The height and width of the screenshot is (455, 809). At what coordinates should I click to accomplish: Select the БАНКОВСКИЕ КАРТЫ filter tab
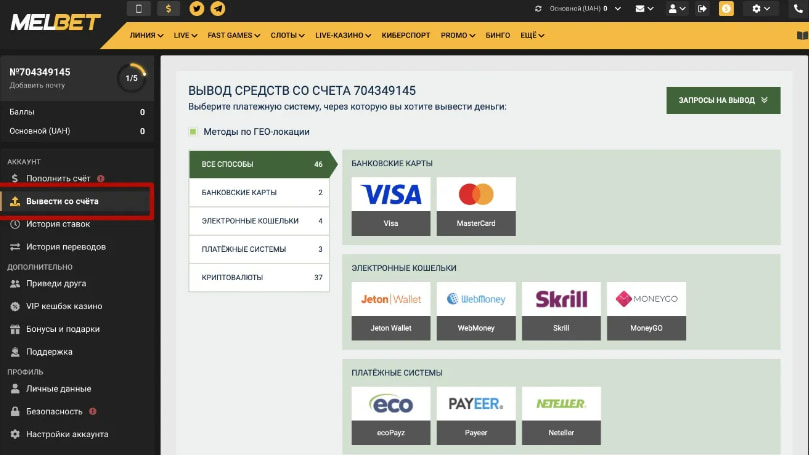[259, 192]
